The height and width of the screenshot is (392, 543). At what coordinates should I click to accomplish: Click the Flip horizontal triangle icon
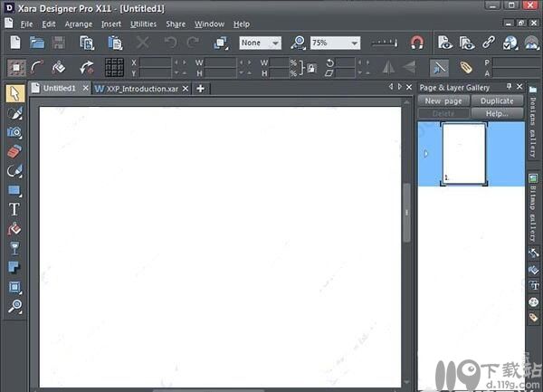[388, 67]
